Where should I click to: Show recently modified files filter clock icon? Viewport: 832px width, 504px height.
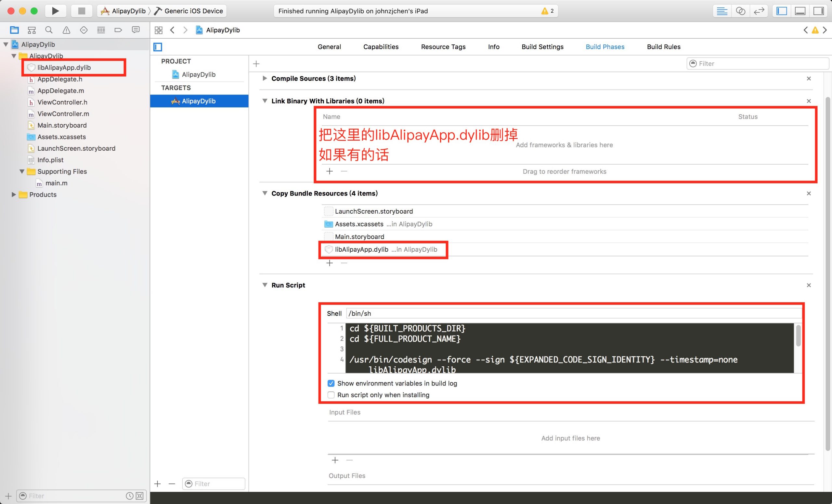pos(129,496)
